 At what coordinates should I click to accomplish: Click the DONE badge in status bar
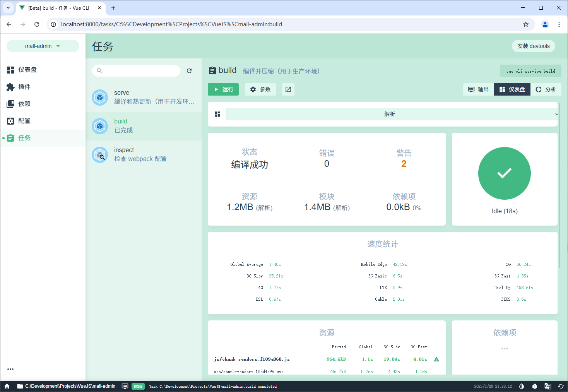pos(138,386)
